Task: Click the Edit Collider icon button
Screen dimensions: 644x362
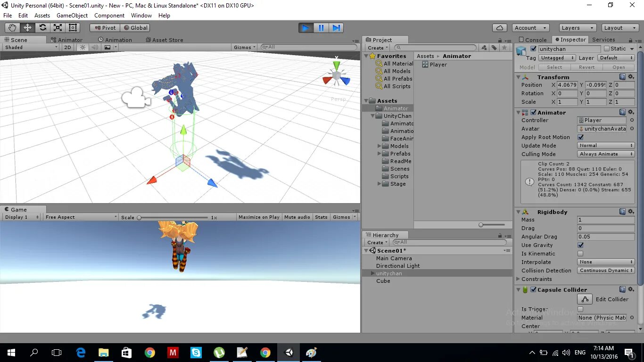Action: click(x=585, y=299)
